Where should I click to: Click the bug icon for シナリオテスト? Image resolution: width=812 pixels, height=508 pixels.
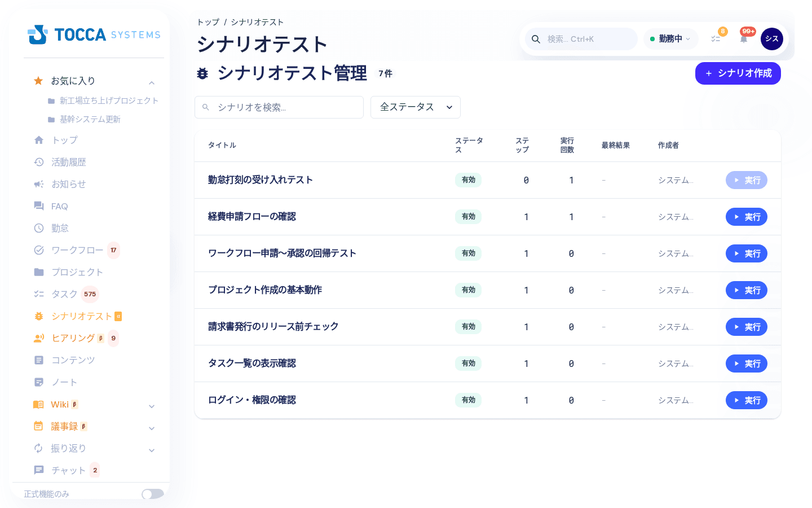pyautogui.click(x=39, y=316)
